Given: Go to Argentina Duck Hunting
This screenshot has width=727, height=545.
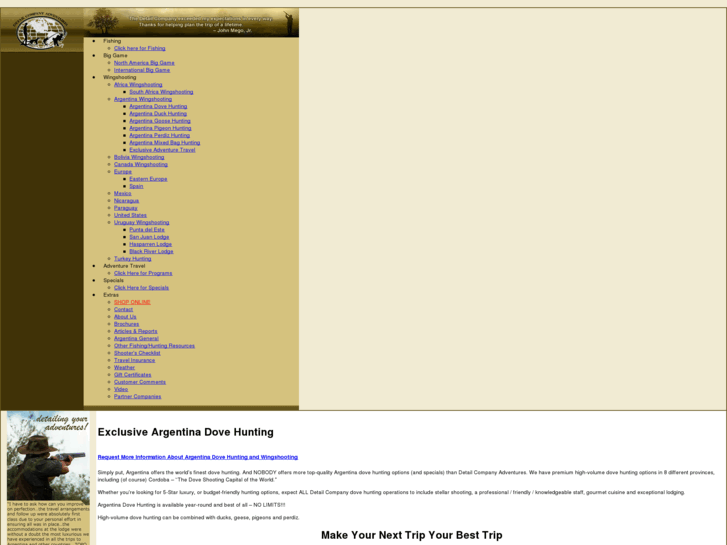Looking at the screenshot, I should [x=158, y=114].
